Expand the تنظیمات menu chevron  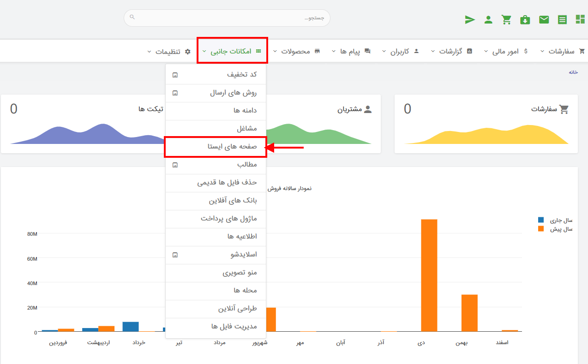149,51
